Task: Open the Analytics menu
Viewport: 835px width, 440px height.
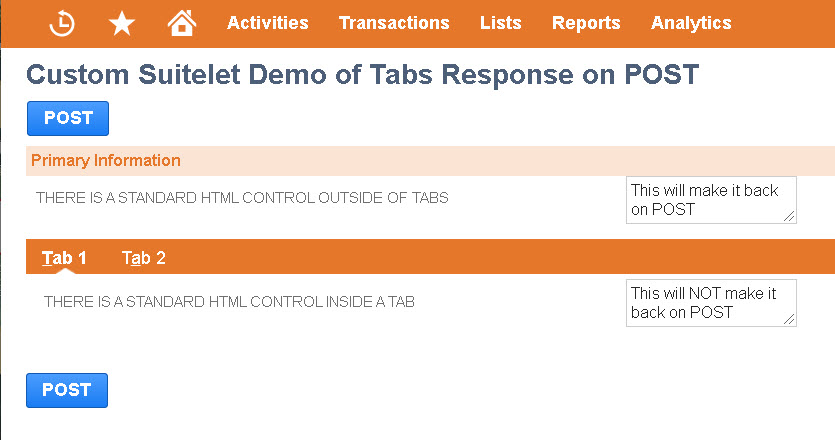Action: pos(691,23)
